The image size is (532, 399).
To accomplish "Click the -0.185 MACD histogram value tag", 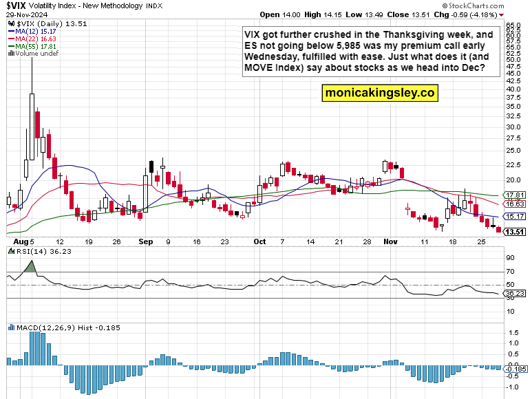I will (x=516, y=369).
